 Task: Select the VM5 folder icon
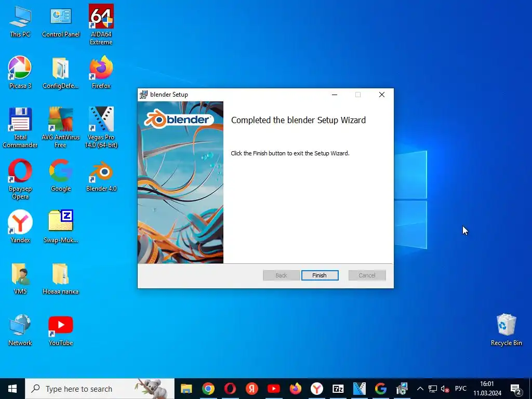coord(20,278)
